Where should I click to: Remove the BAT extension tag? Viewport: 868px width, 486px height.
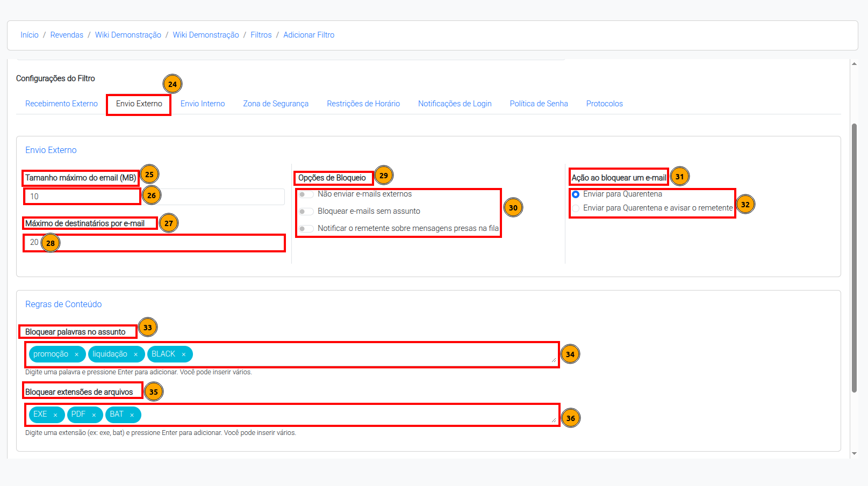click(x=132, y=415)
